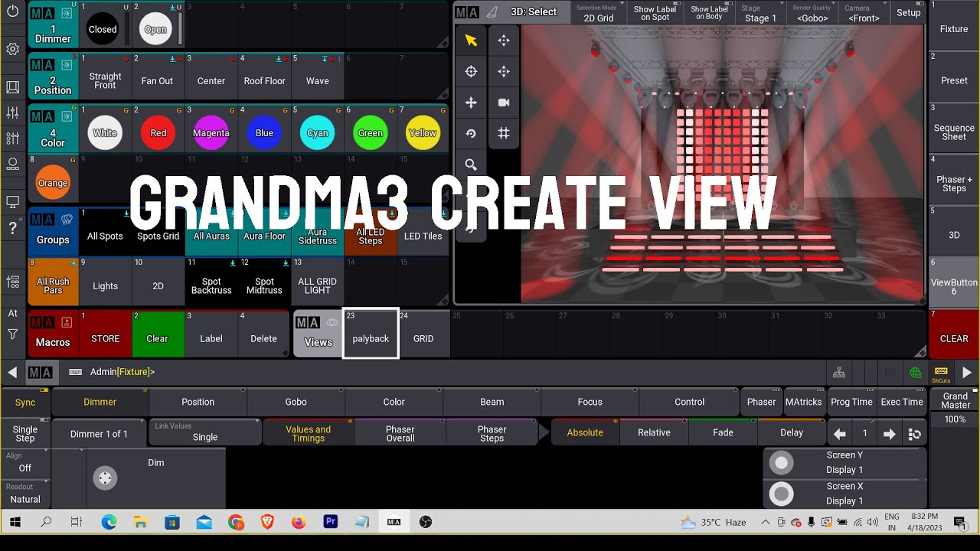The width and height of the screenshot is (980, 551).
Task: Switch to Control feature group tab
Action: 689,402
